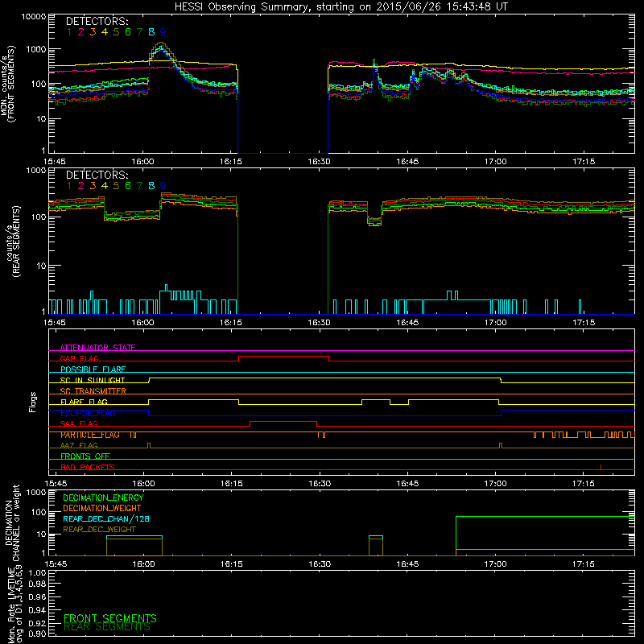
Task: Click the ATTENUATOR_STATE flag label
Action: (97, 348)
